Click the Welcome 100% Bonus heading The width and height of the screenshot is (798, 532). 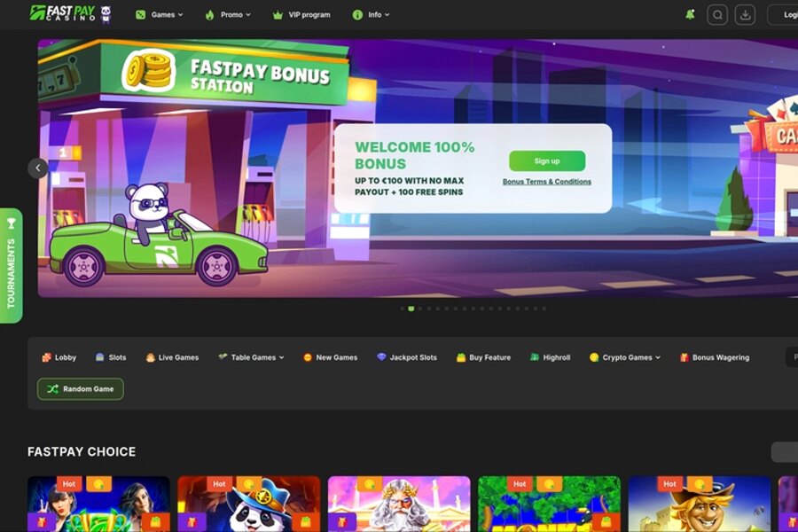click(x=415, y=155)
